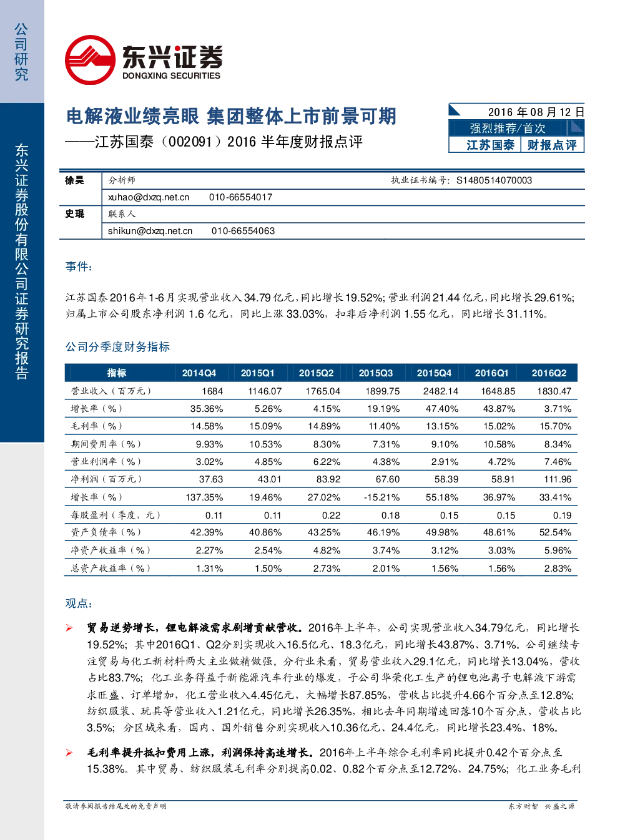
Task: Click contact name 史琨
Action: point(74,214)
